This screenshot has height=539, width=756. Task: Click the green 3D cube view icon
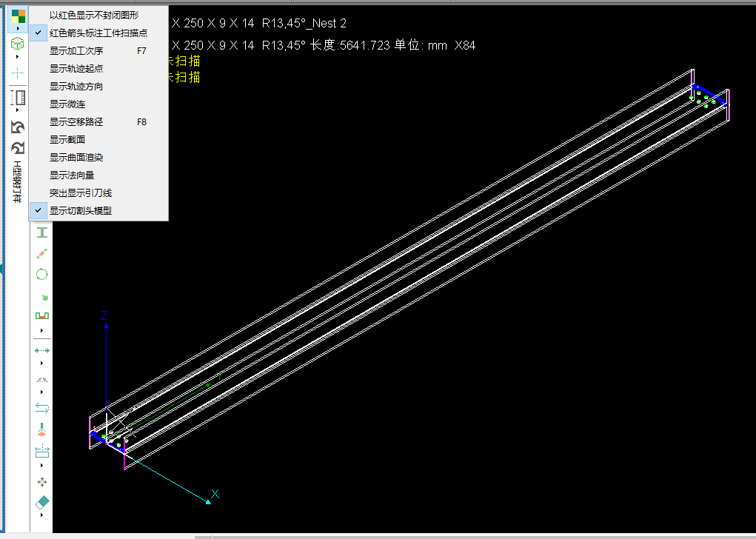(x=17, y=44)
